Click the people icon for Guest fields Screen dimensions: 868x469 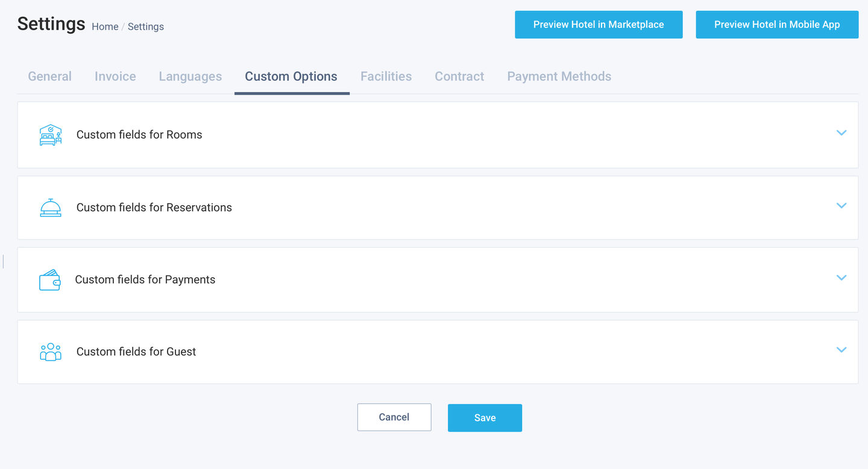[51, 352]
